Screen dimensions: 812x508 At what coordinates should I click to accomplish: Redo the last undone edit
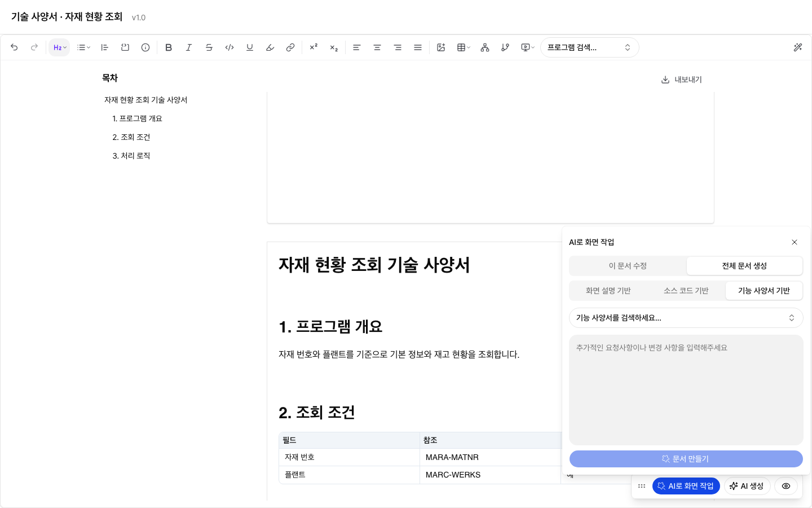(34, 47)
